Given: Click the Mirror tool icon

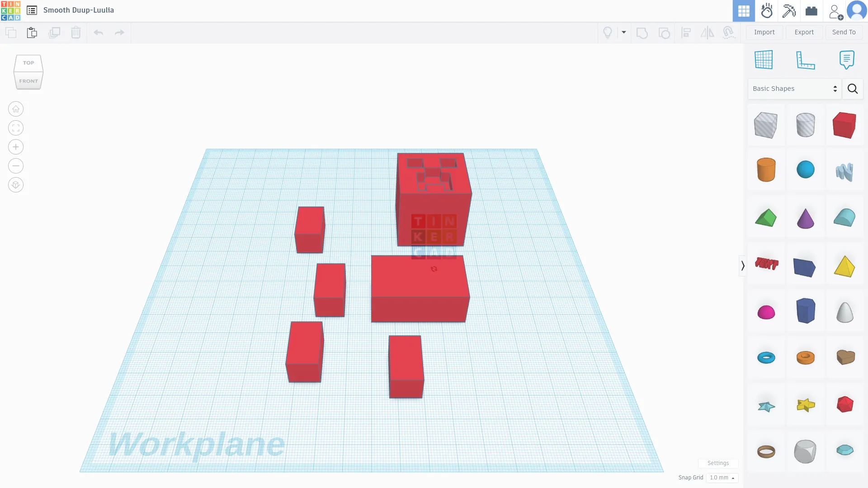Looking at the screenshot, I should click(707, 33).
